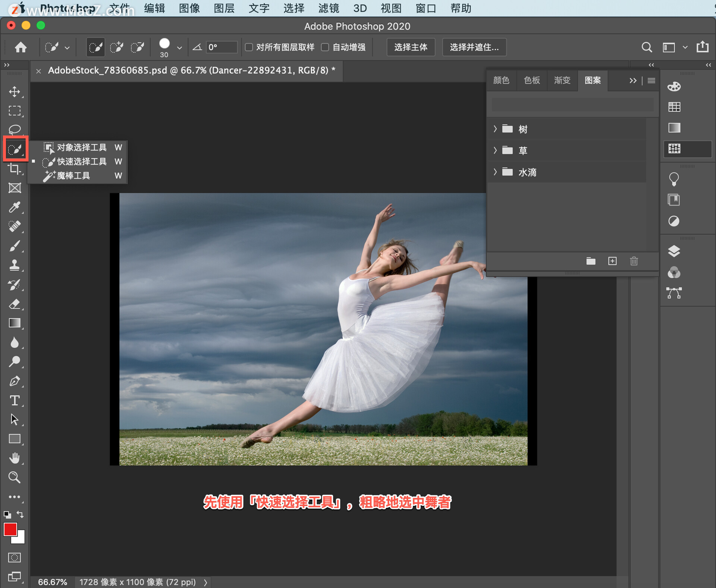Switch to the 渐变 tab

pyautogui.click(x=562, y=80)
